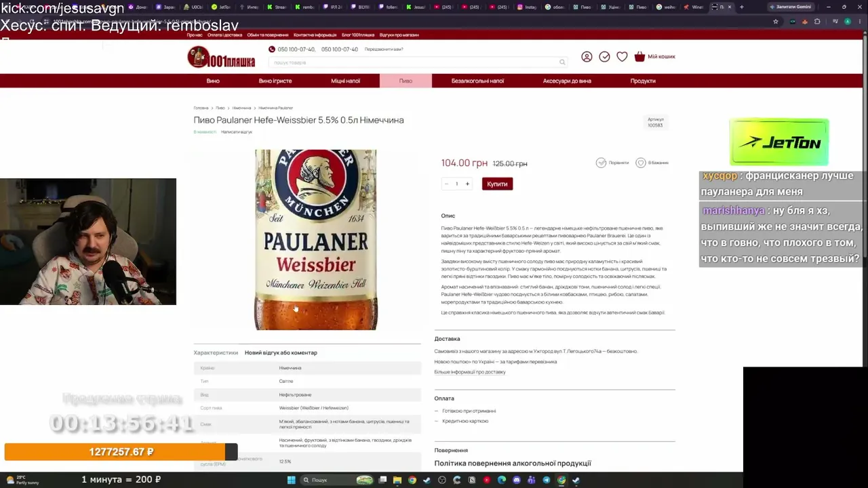Click the quantity input field
The image size is (868, 488).
pos(457,184)
